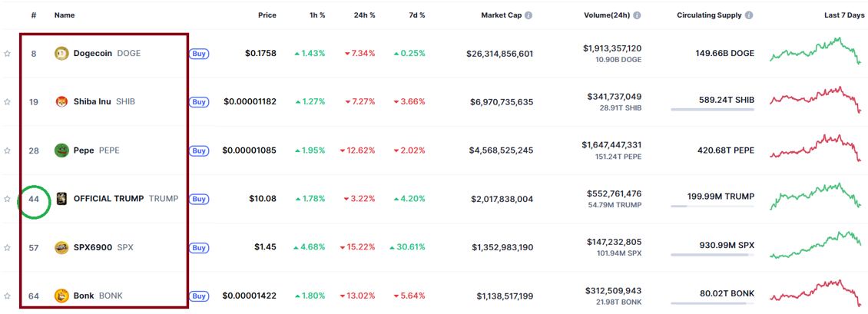Toggle watchlist star for SPX6900
868x314 pixels.
(x=7, y=247)
